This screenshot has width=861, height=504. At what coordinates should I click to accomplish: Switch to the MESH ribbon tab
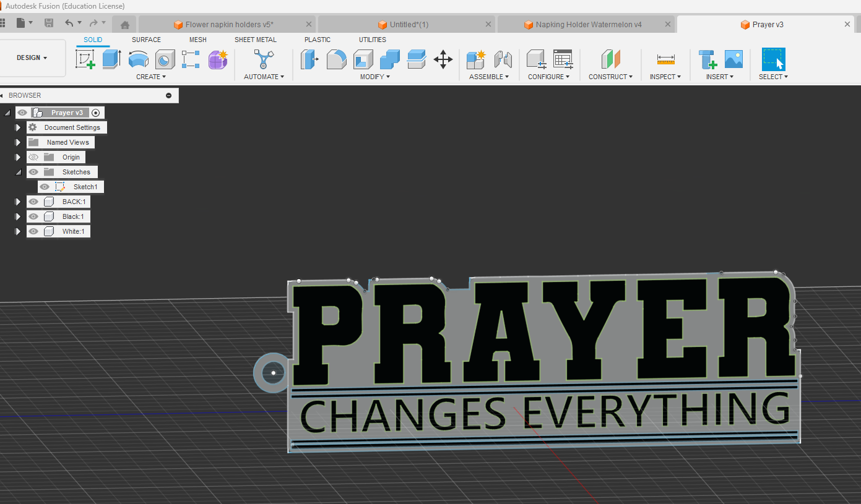pos(198,40)
